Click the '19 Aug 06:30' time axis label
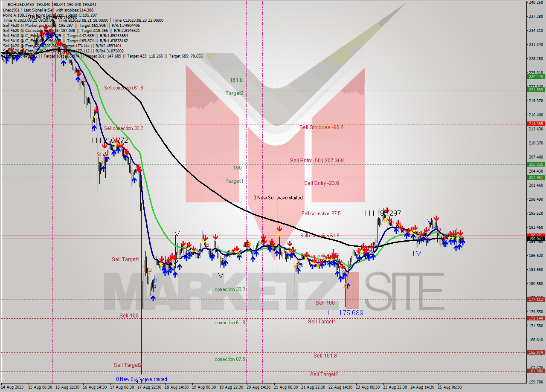This screenshot has width=546, height=392. pos(204,387)
